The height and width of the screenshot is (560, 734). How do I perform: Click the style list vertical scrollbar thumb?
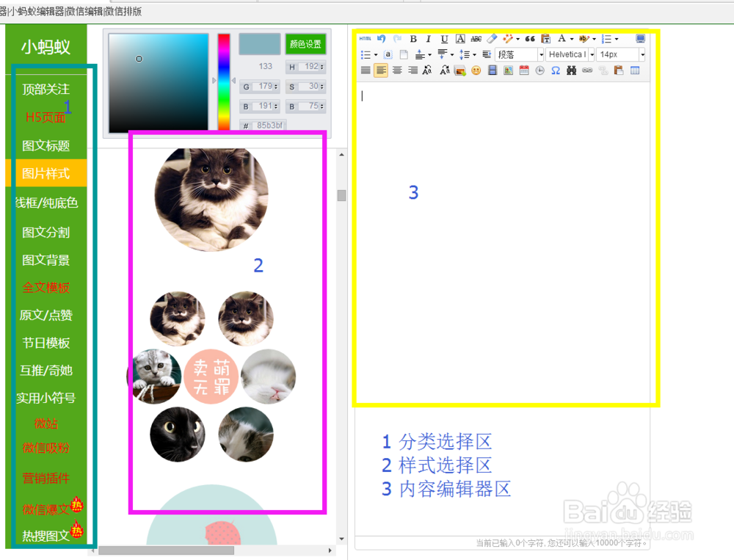click(342, 195)
